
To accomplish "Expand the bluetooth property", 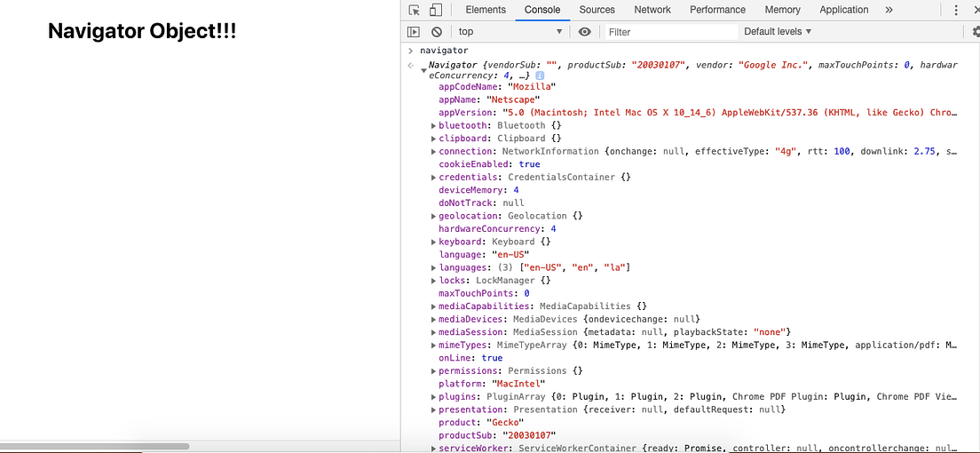I will 434,126.
